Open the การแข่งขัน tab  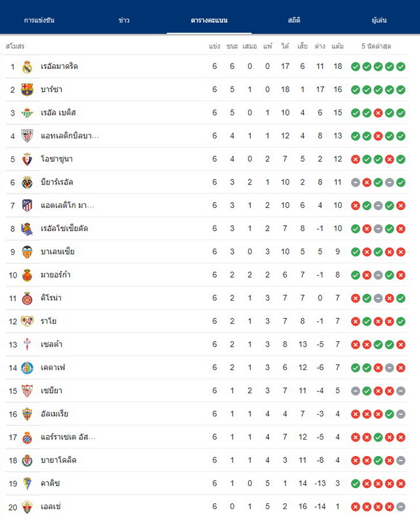pos(39,20)
